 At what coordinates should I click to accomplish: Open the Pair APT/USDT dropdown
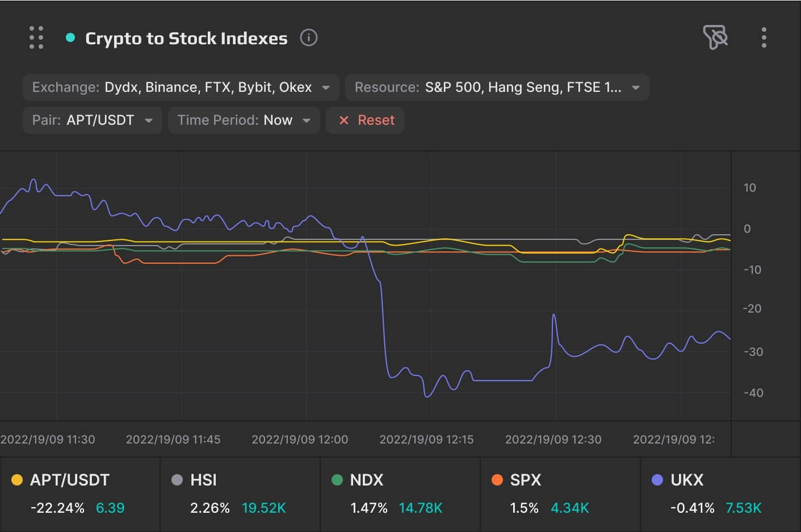tap(92, 120)
